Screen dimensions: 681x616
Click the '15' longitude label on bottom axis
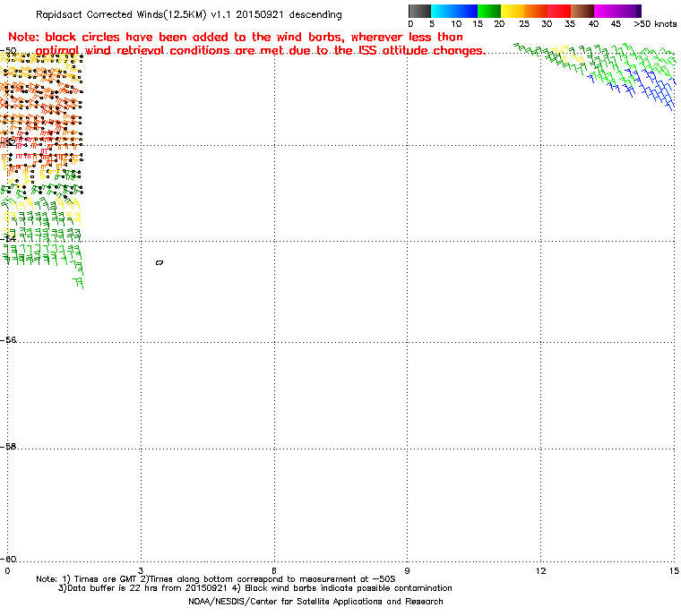pyautogui.click(x=674, y=570)
